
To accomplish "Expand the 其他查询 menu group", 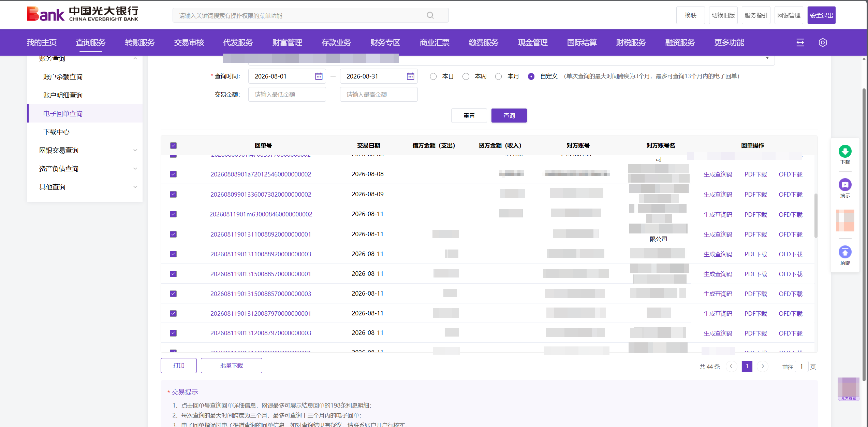I will click(x=135, y=187).
